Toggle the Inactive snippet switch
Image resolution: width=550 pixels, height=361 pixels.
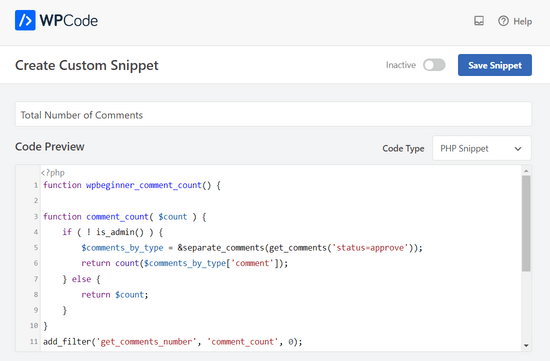coord(434,65)
